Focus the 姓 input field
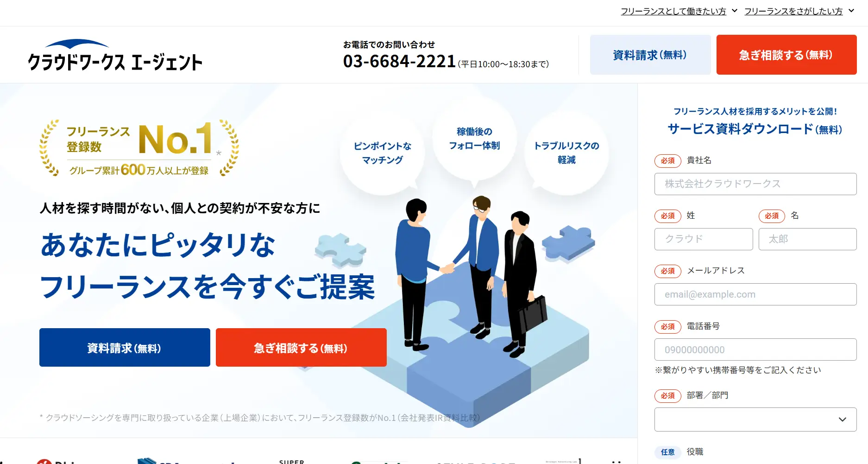Viewport: 868px width, 464px height. coord(704,239)
